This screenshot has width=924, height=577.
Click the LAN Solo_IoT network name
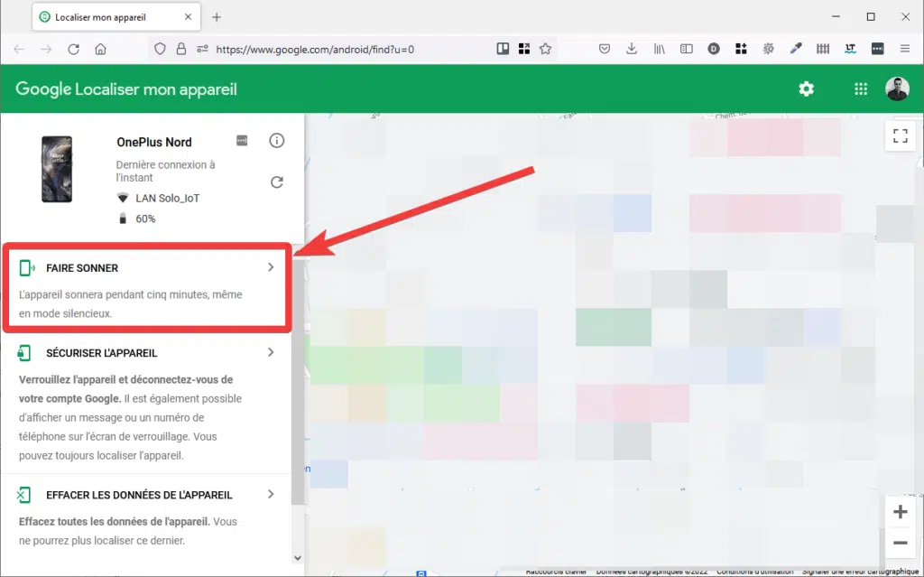[x=167, y=199]
